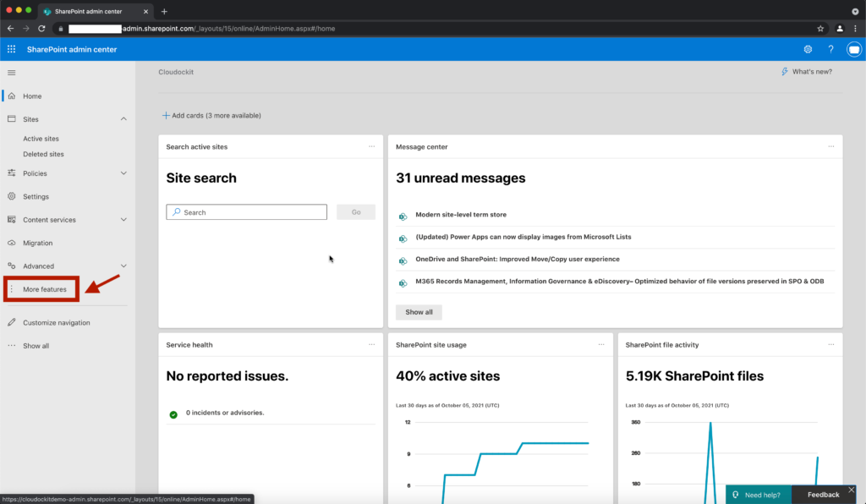Open Power Apps display images message
The image size is (866, 504).
point(523,237)
